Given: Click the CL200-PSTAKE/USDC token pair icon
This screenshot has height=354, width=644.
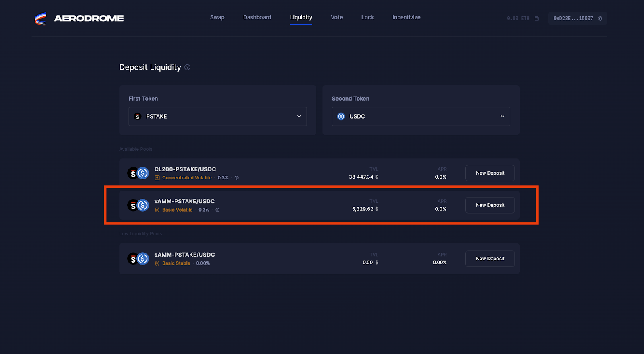Looking at the screenshot, I should pos(138,173).
